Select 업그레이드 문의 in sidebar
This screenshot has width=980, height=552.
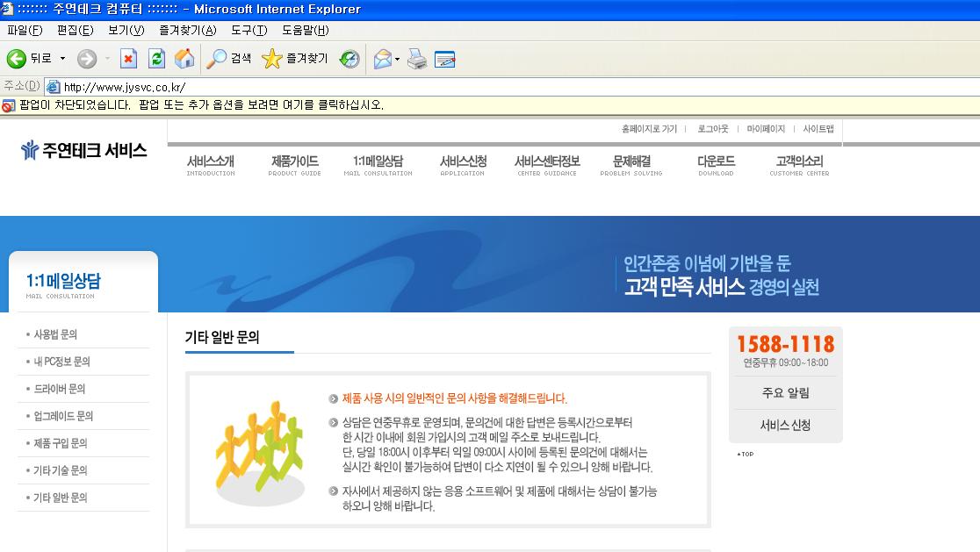click(x=62, y=416)
